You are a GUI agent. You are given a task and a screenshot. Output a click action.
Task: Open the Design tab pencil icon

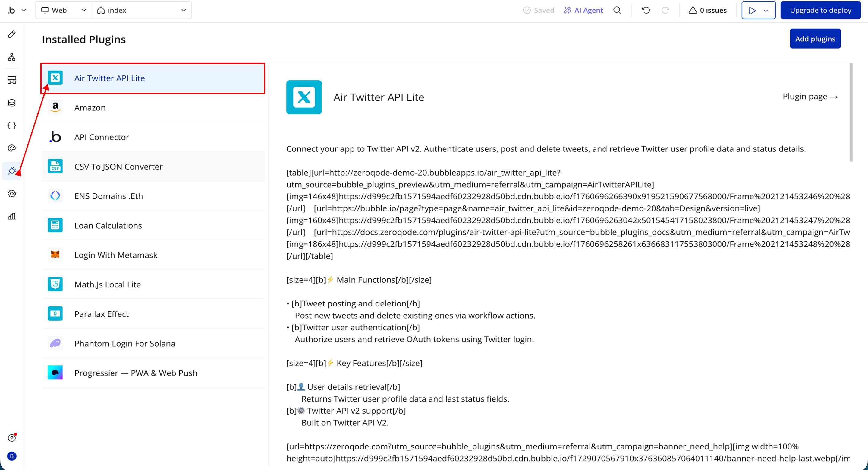[12, 34]
